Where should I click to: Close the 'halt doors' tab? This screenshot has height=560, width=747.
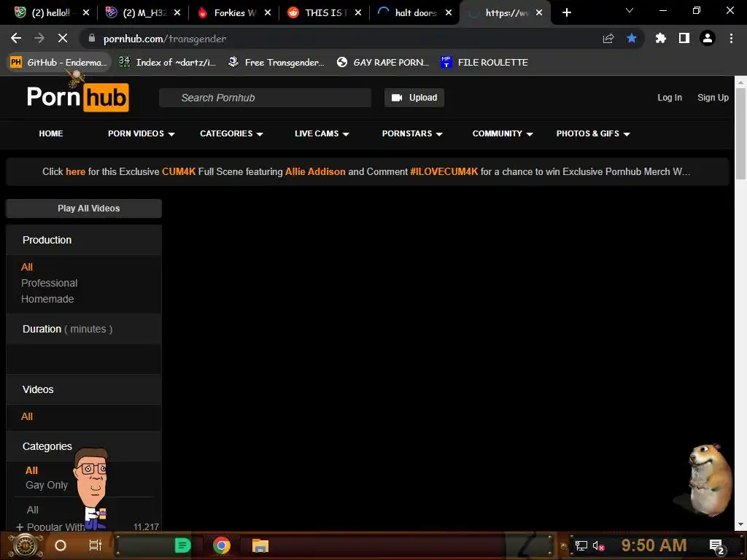point(449,13)
